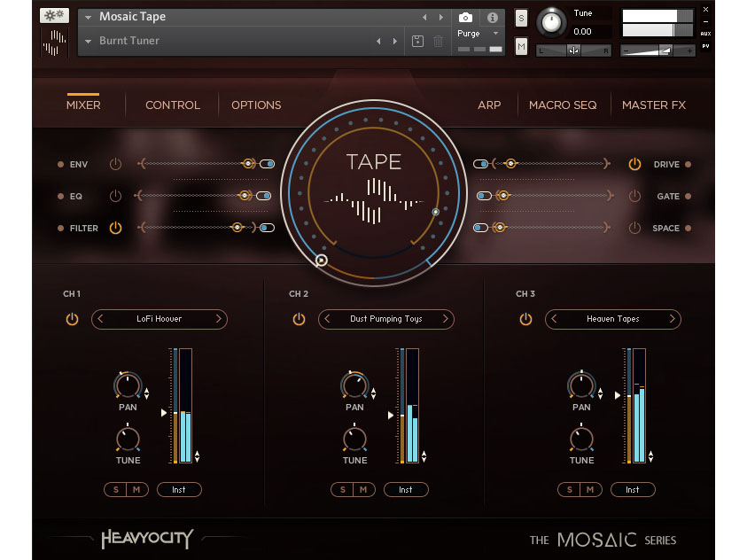Toggle the EQ power button
The width and height of the screenshot is (747, 560).
(x=115, y=196)
